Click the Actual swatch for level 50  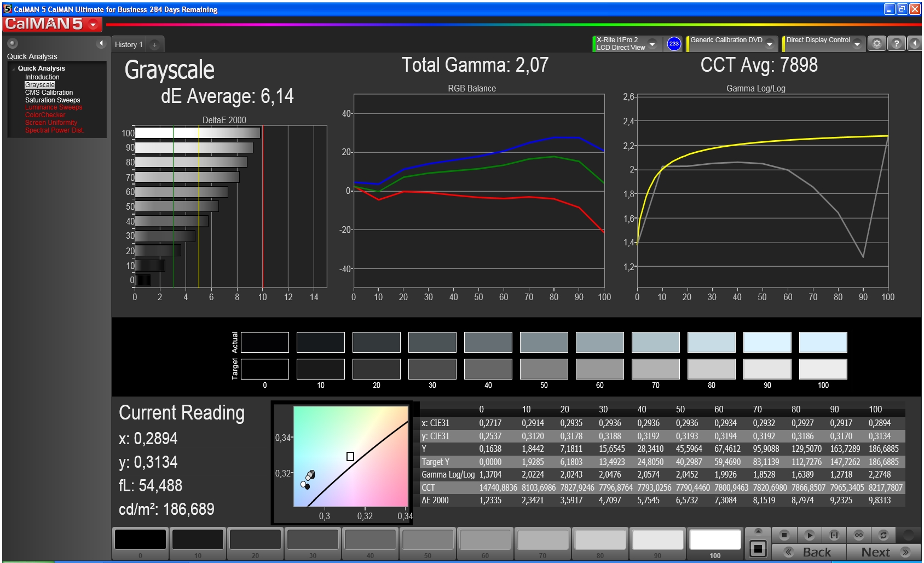[544, 342]
